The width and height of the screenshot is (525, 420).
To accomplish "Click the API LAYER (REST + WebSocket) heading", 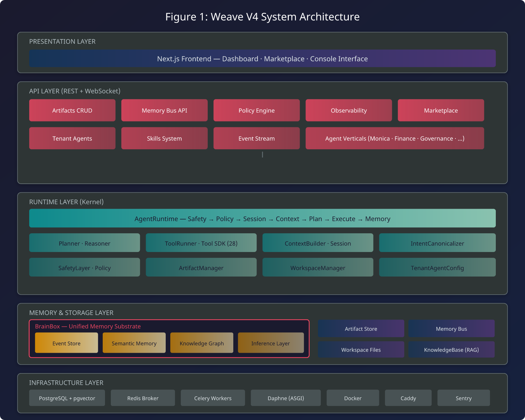I will 75,91.
